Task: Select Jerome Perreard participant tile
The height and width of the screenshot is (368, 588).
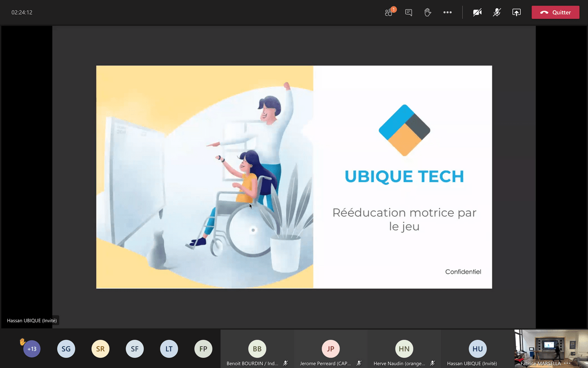Action: coord(331,349)
